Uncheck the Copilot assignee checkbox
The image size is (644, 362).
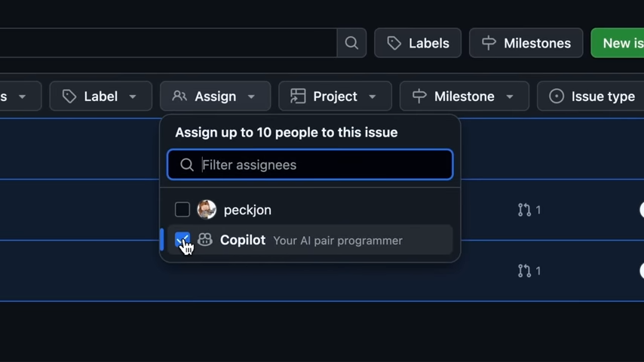point(182,240)
